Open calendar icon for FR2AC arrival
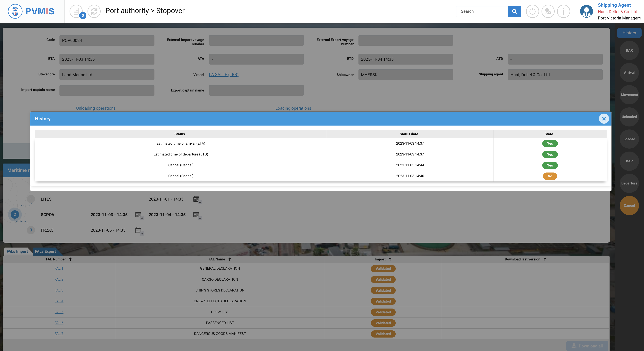644x351 pixels. point(138,230)
